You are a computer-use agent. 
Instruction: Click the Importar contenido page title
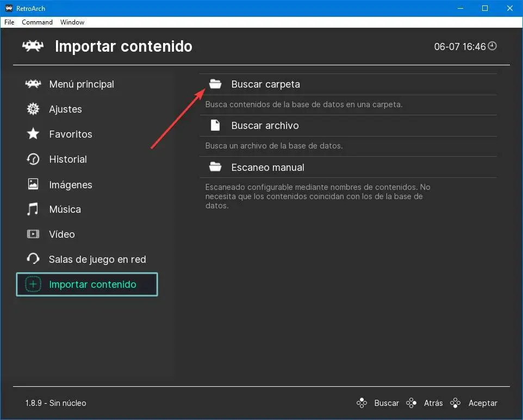point(123,46)
